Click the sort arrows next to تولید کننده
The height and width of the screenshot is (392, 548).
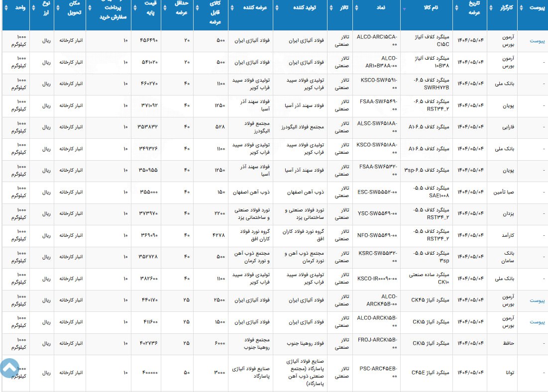pyautogui.click(x=277, y=7)
